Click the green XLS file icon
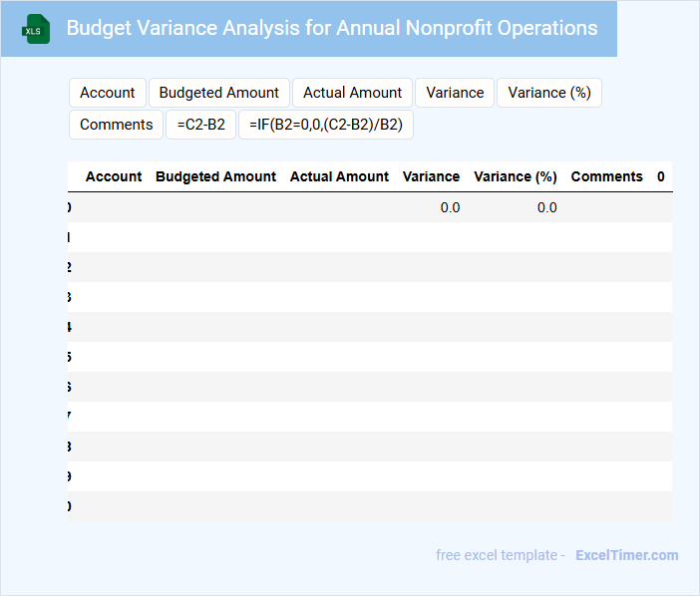The width and height of the screenshot is (700, 596). click(36, 29)
